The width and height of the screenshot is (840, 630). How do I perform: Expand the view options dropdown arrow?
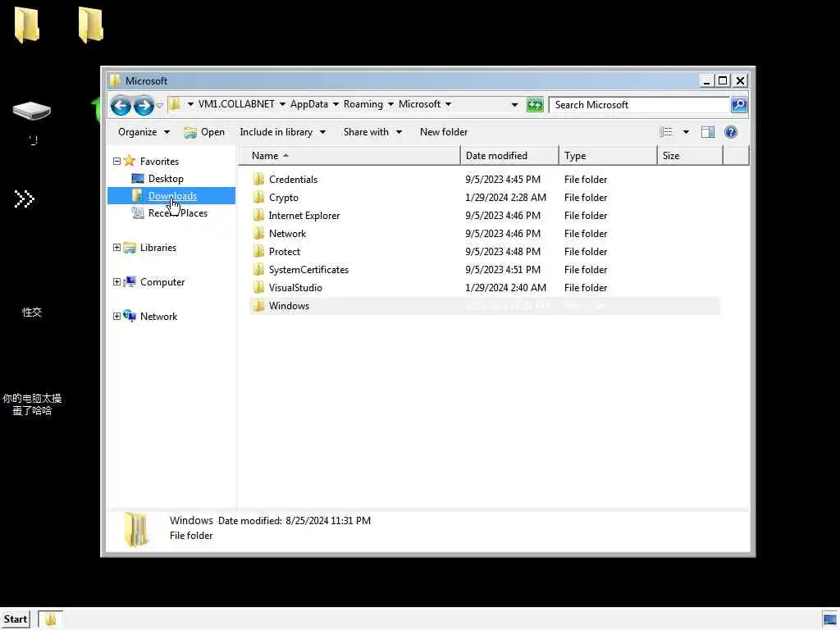686,132
